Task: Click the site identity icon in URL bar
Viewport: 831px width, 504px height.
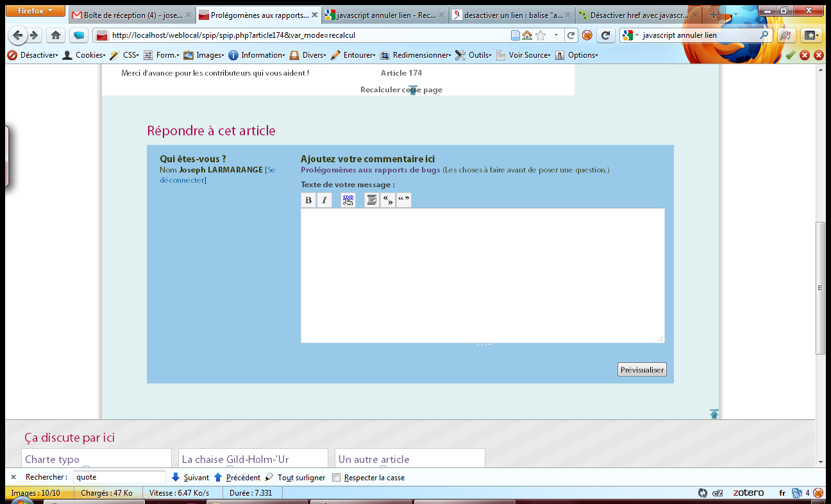Action: point(102,35)
